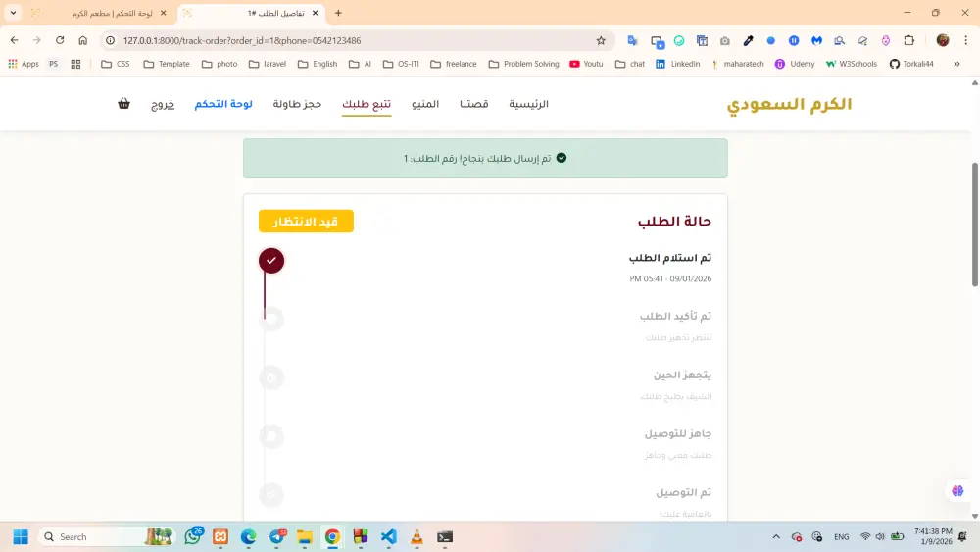The width and height of the screenshot is (980, 552).
Task: Switch to the تفاصيل الطلب browser tab
Action: [x=251, y=13]
